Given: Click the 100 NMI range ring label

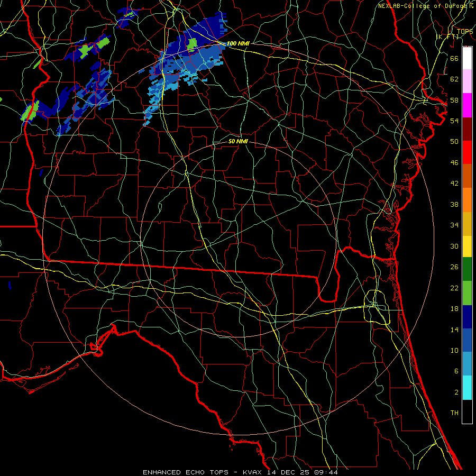Looking at the screenshot, I should (x=238, y=43).
